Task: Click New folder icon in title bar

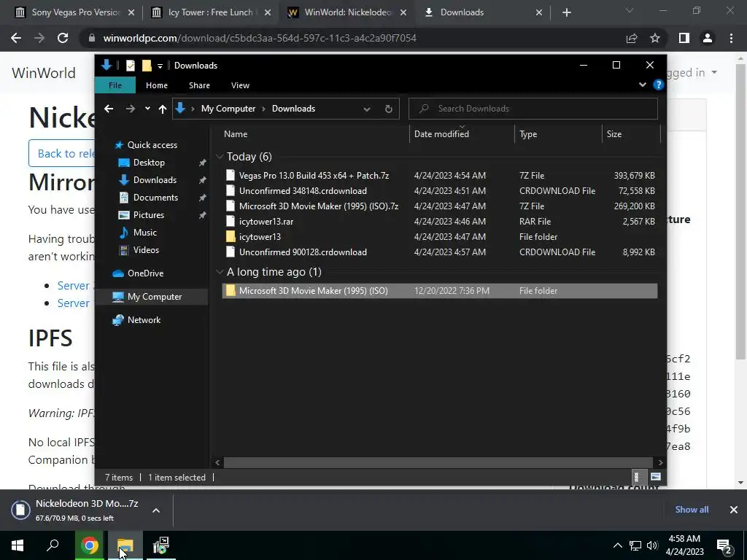Action: [147, 65]
